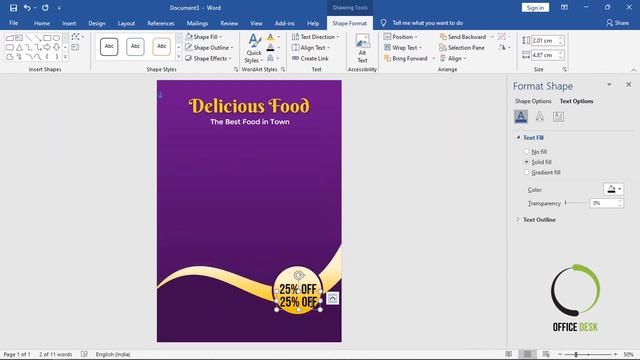This screenshot has height=360, width=640.
Task: Open Quick Styles for WordArt
Action: tap(254, 49)
